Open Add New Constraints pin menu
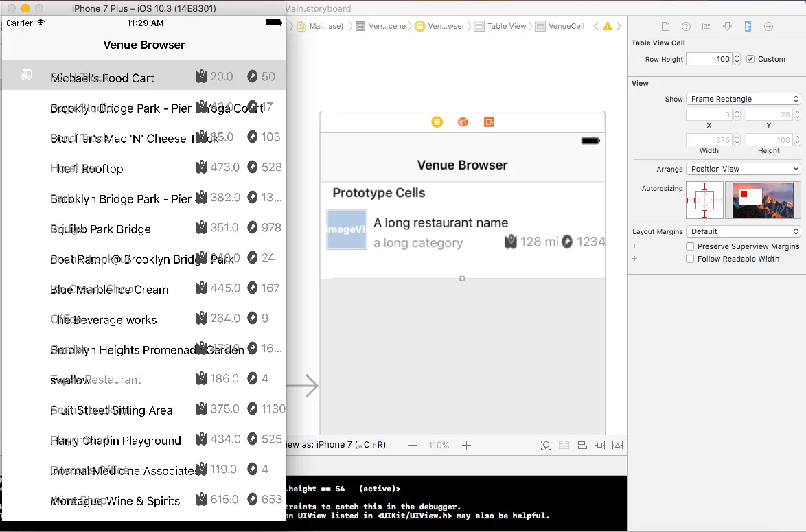 tap(599, 445)
